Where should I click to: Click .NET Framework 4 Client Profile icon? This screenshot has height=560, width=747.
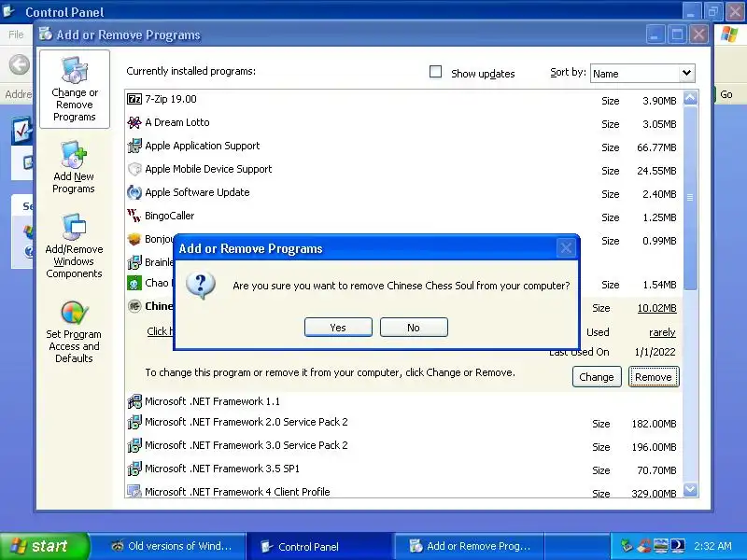point(134,491)
